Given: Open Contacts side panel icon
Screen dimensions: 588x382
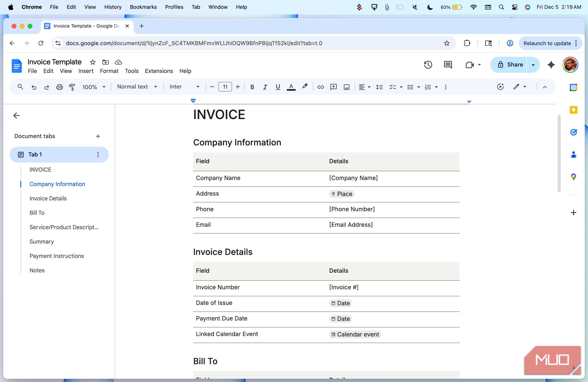Looking at the screenshot, I should (x=573, y=155).
